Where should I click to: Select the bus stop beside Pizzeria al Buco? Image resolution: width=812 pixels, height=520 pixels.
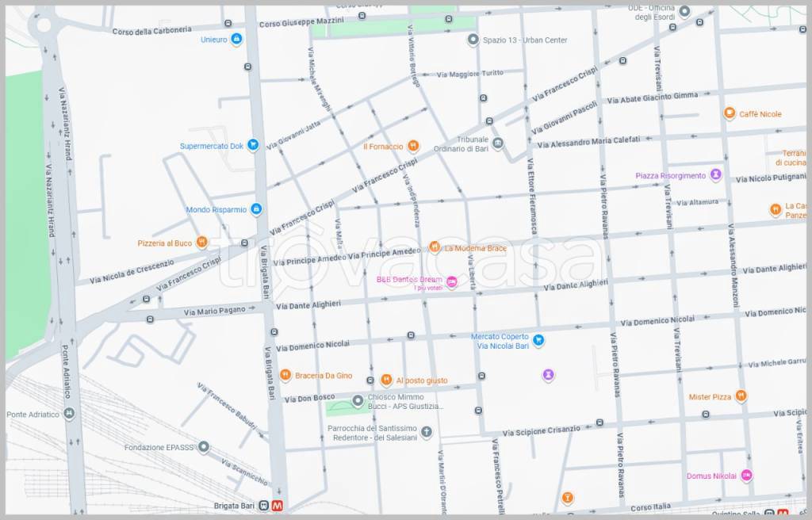click(x=244, y=243)
